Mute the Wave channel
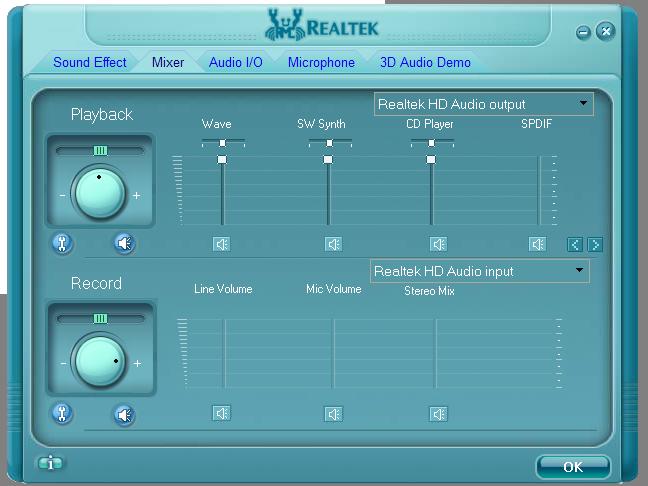This screenshot has width=648, height=486. coord(222,244)
